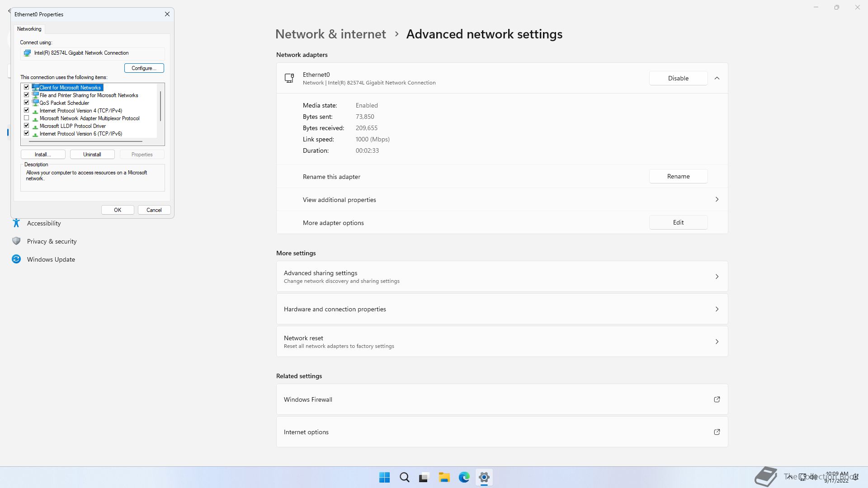This screenshot has height=488, width=868.
Task: Select Internet Protocol Version 4 (TCP/IPv4) row
Action: 81,111
